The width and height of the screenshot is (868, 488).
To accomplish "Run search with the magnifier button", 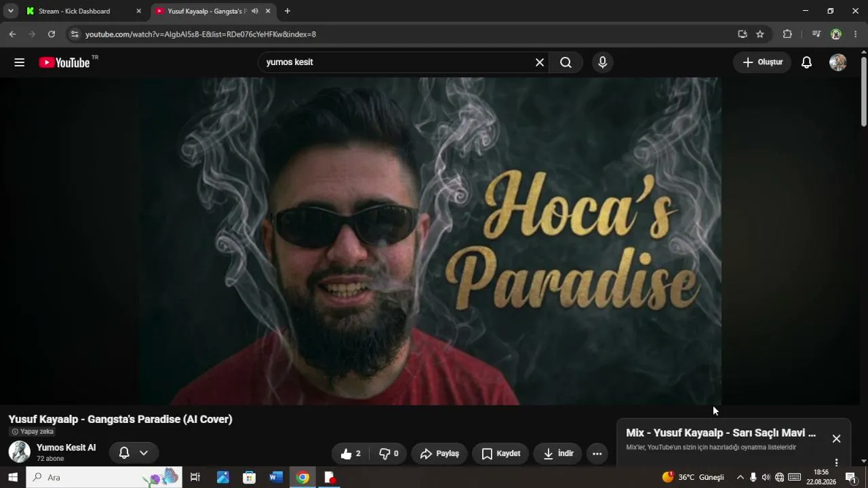I will 566,62.
